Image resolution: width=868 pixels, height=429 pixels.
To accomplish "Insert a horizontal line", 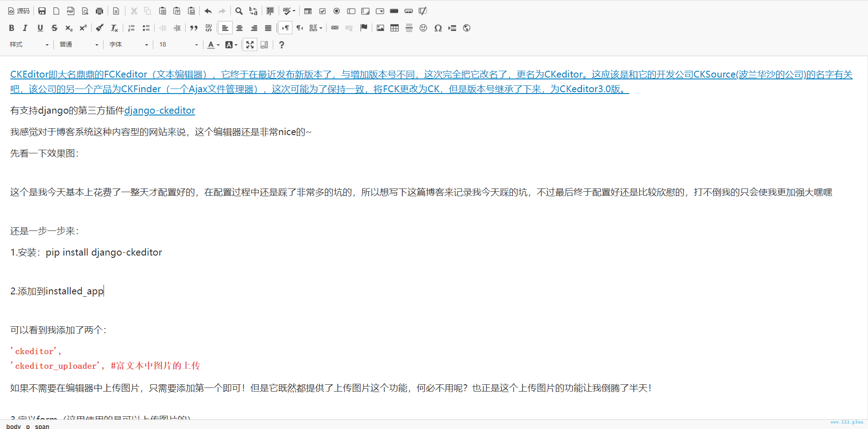I will [x=409, y=28].
